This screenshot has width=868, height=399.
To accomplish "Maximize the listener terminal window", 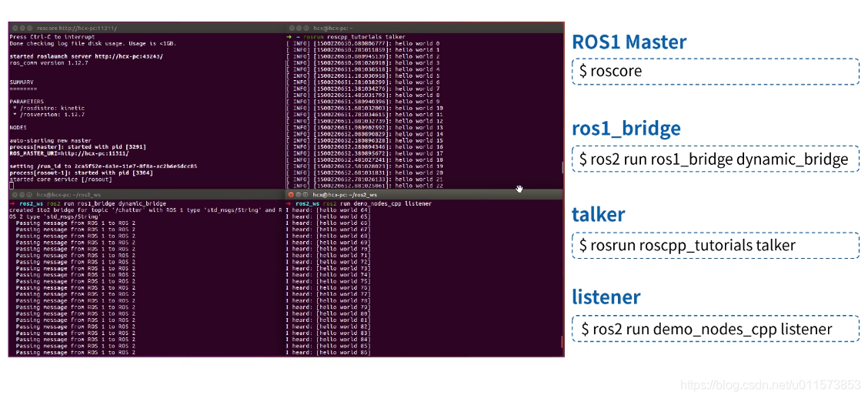I will click(x=305, y=195).
